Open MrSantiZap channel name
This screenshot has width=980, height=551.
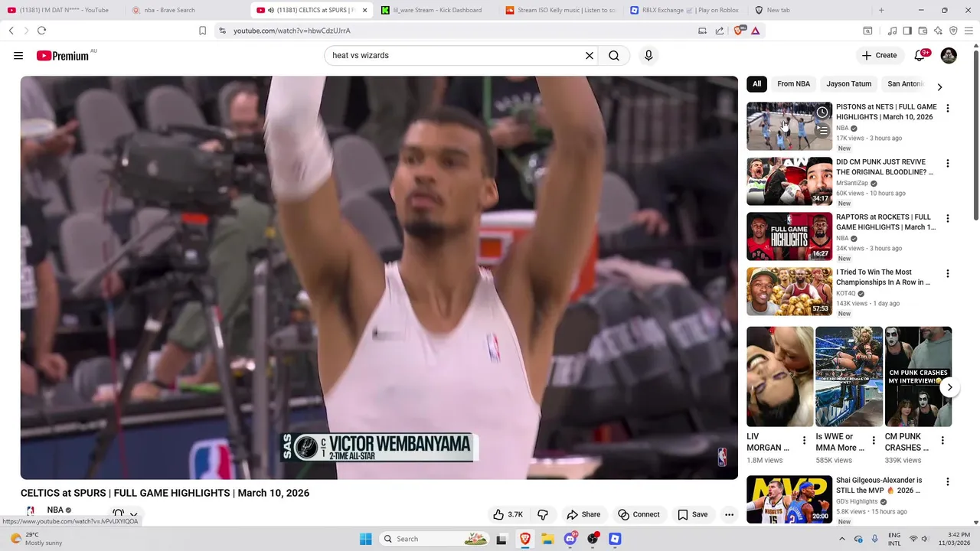(852, 184)
